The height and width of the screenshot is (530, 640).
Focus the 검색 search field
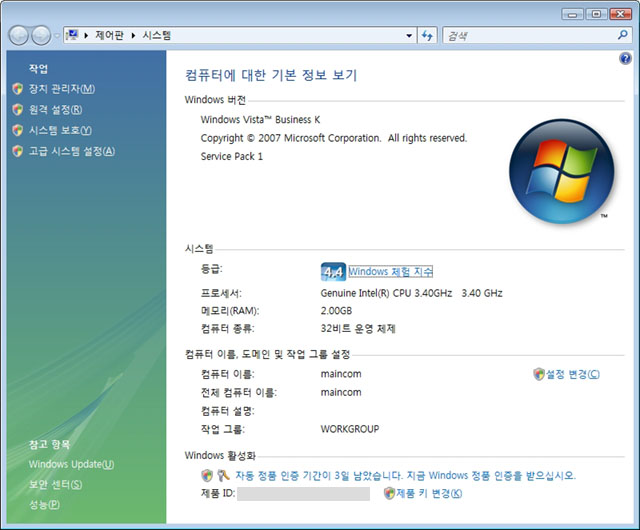[530, 36]
